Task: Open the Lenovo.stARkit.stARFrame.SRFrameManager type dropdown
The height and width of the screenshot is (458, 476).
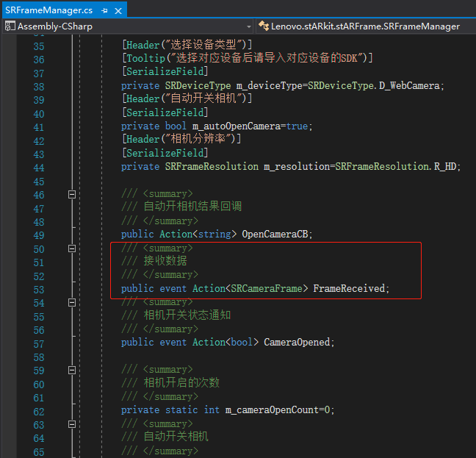Action: (366, 26)
